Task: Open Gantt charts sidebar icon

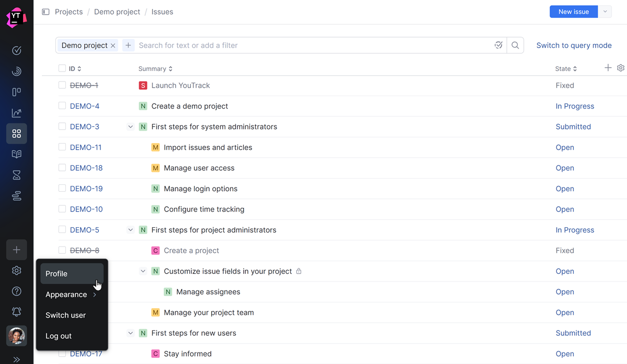Action: click(x=16, y=196)
